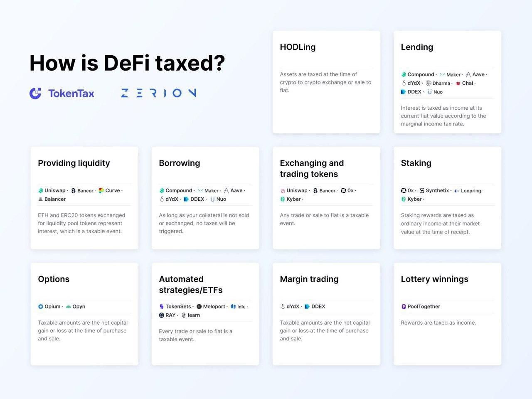Click the Opyn icon
The image size is (532, 399).
pos(68,306)
